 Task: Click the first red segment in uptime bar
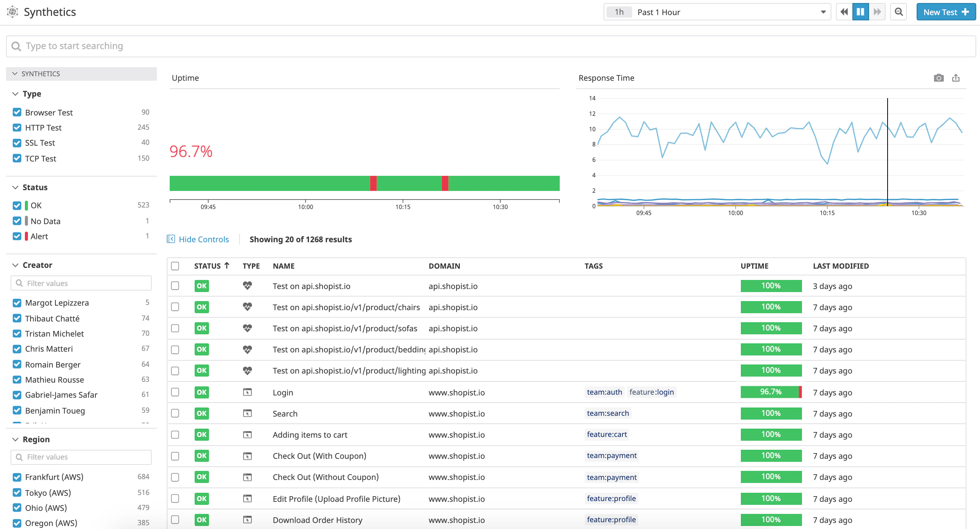(373, 183)
